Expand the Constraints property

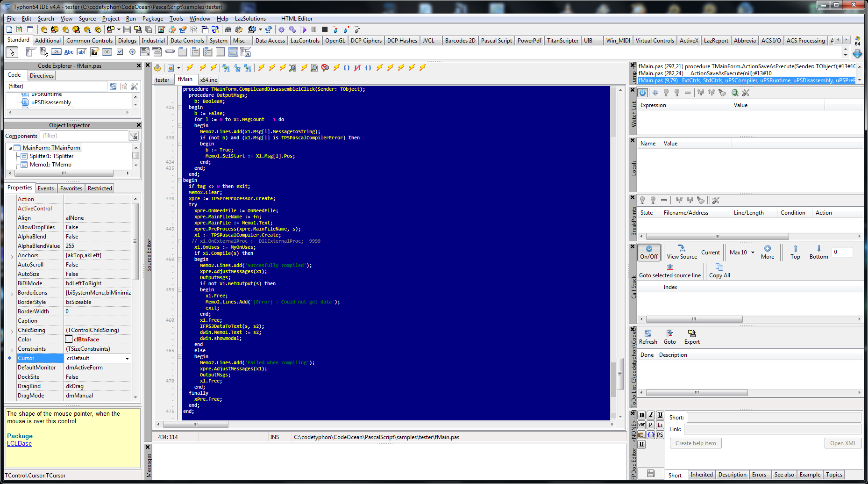coord(12,349)
